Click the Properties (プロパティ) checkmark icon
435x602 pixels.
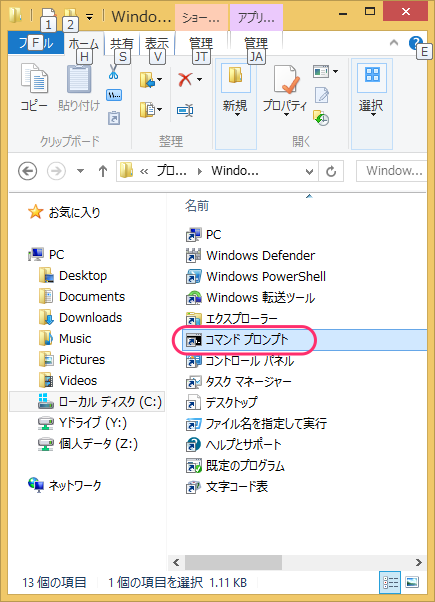[x=286, y=79]
